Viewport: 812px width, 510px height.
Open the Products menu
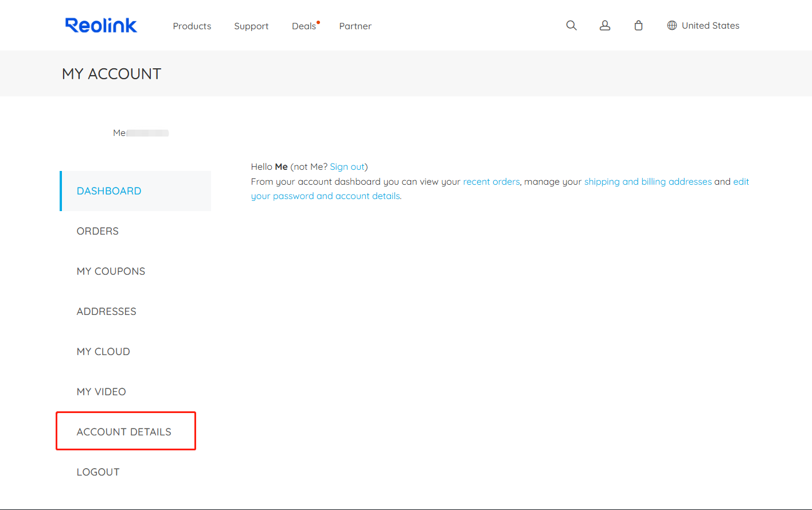(x=192, y=26)
